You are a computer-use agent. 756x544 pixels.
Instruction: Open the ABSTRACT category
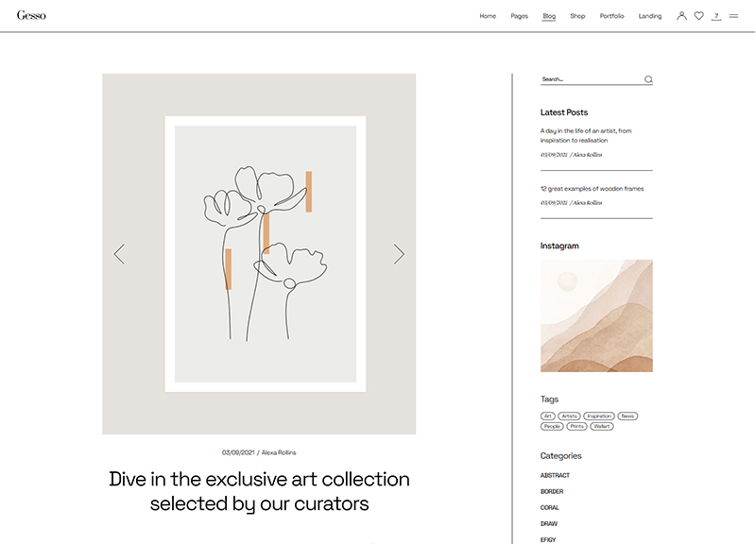pos(555,475)
